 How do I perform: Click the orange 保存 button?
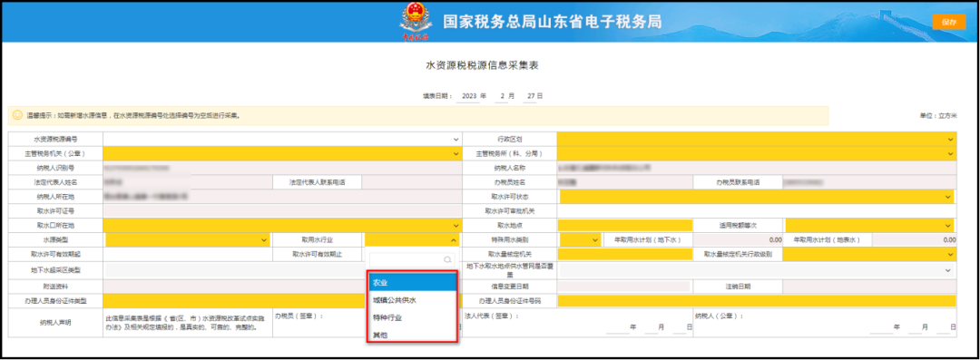point(949,22)
